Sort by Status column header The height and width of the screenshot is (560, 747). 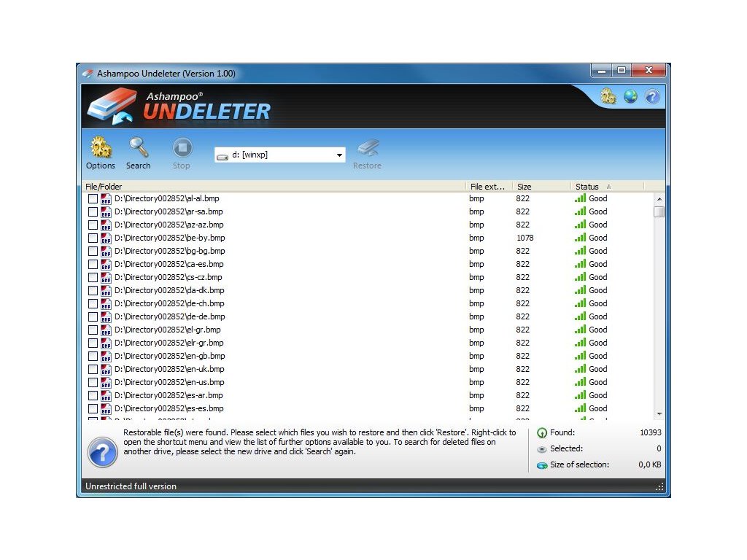pos(607,187)
